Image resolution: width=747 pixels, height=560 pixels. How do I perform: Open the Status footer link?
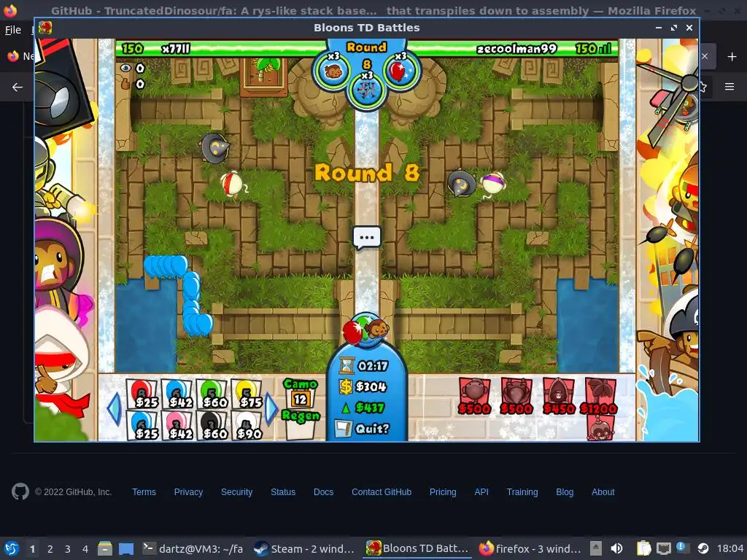click(x=283, y=492)
